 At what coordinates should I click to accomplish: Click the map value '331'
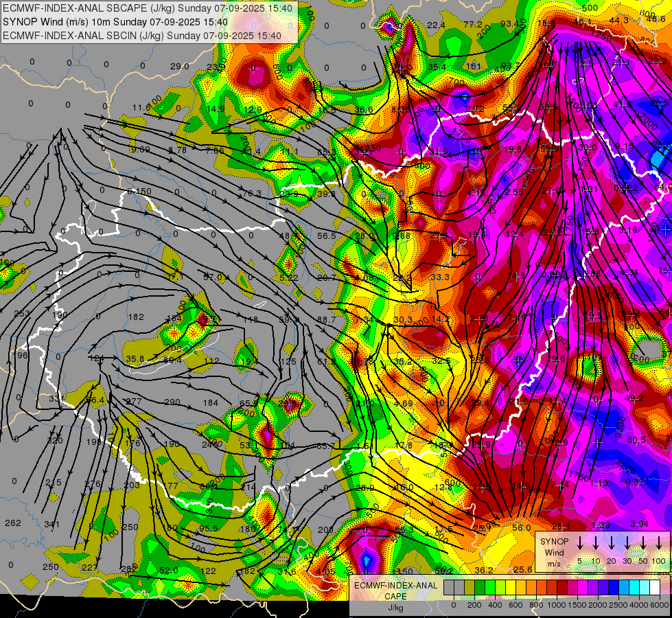tap(56, 398)
